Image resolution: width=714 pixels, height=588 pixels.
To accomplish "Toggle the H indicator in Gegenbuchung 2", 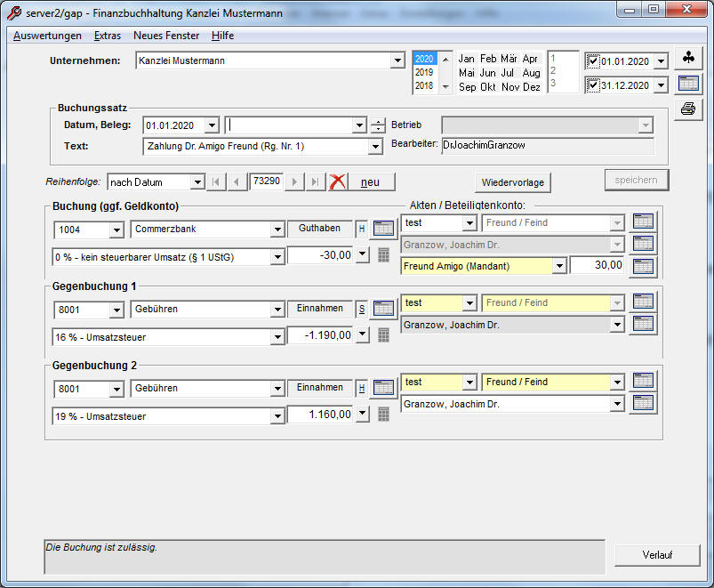I will (x=362, y=388).
